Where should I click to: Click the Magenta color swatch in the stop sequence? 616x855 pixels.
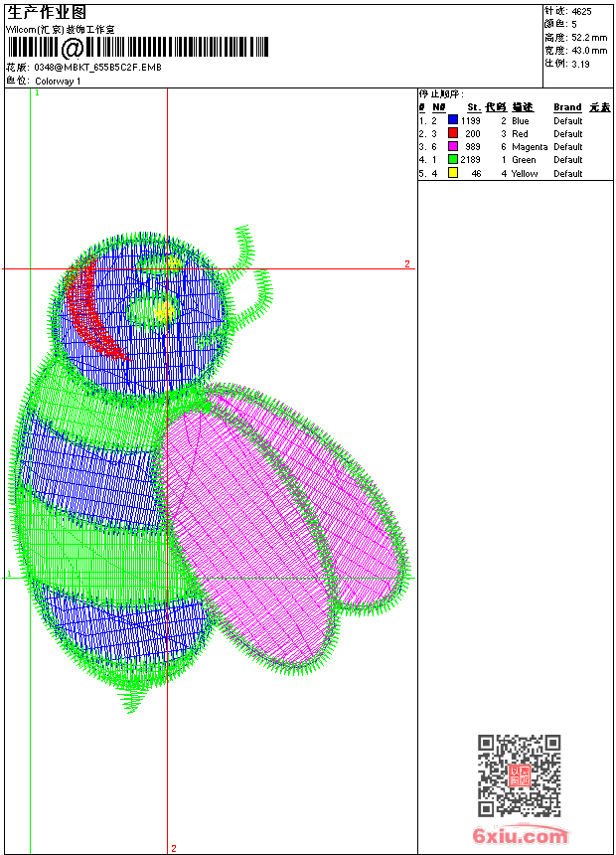tap(452, 146)
